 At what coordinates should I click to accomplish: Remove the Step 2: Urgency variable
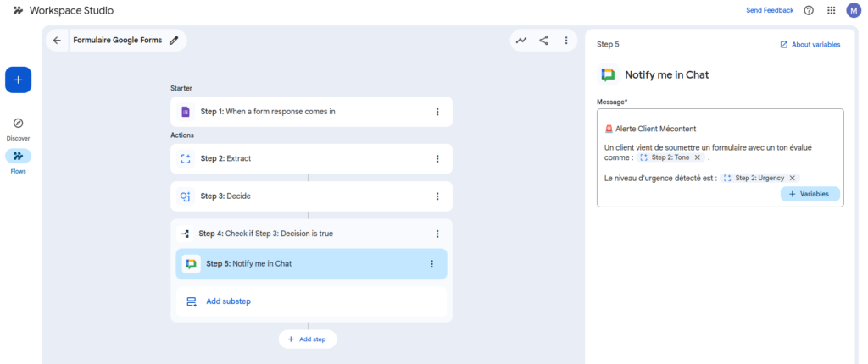[x=793, y=178]
